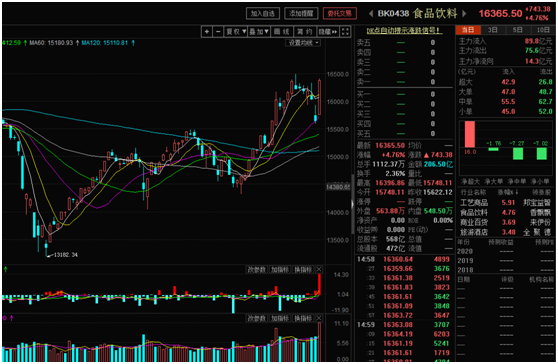Image resolution: width=558 pixels, height=364 pixels.
Task: Click 换指标 in volume indicator panel
Action: 303,318
